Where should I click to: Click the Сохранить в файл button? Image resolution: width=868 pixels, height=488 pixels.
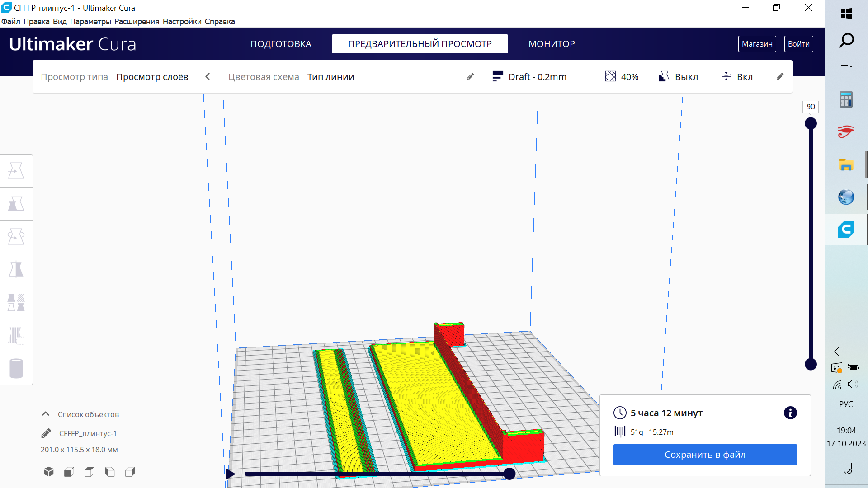click(x=704, y=455)
